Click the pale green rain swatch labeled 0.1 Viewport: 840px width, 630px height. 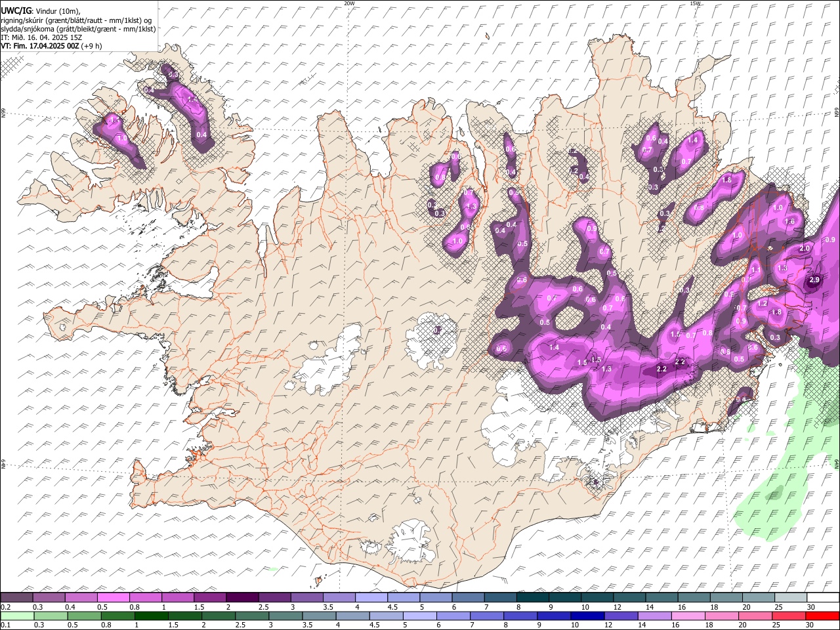[x=18, y=616]
